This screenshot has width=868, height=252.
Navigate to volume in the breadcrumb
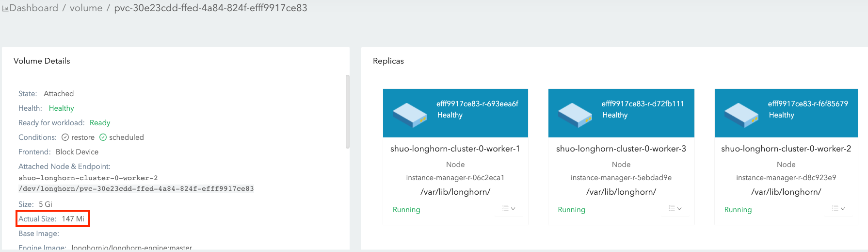(x=86, y=8)
